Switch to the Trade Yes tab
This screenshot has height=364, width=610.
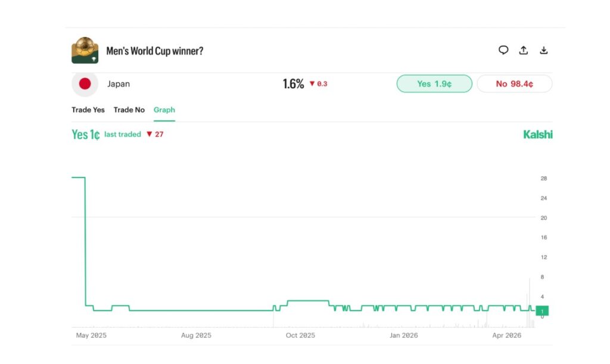pyautogui.click(x=88, y=110)
